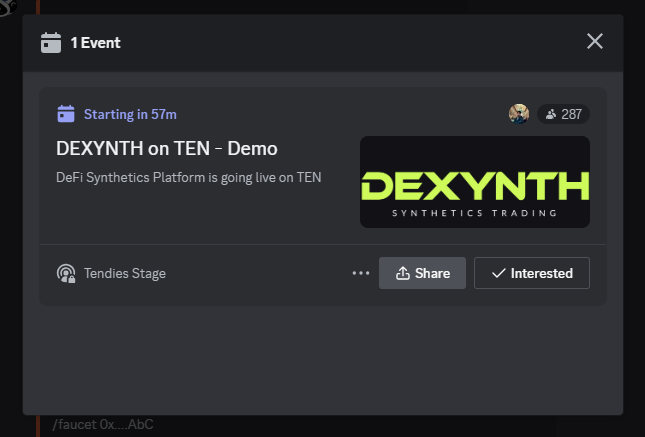The width and height of the screenshot is (645, 437).
Task: Open the DEXYNTH on TEN – Demo event
Action: pyautogui.click(x=167, y=149)
